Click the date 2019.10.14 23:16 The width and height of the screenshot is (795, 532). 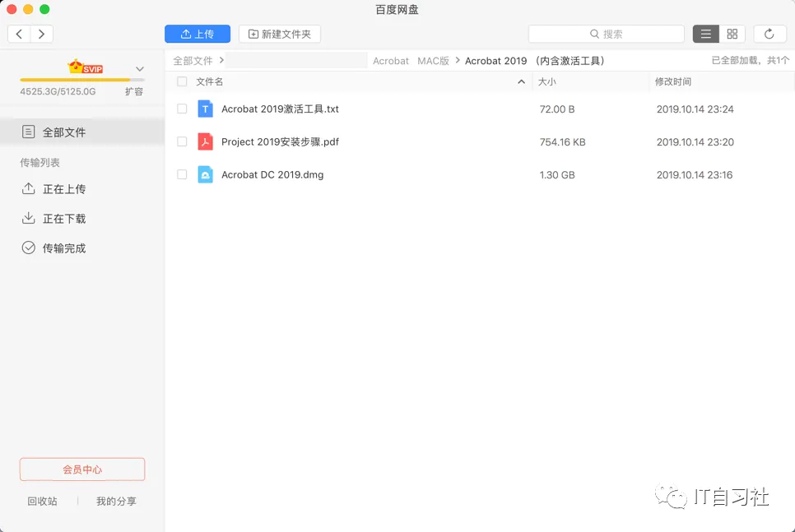(x=695, y=175)
